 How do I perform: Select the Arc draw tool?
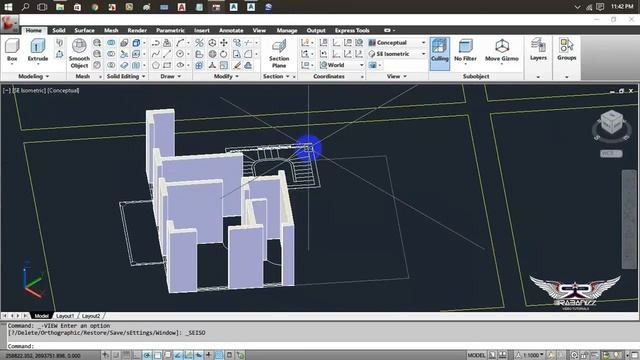click(x=180, y=42)
